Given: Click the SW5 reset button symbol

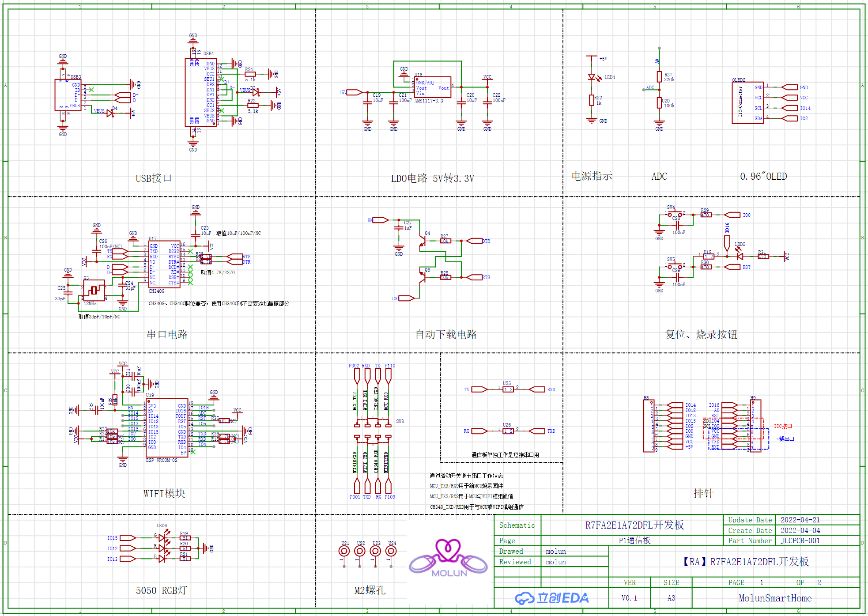Looking at the screenshot, I should 675,266.
